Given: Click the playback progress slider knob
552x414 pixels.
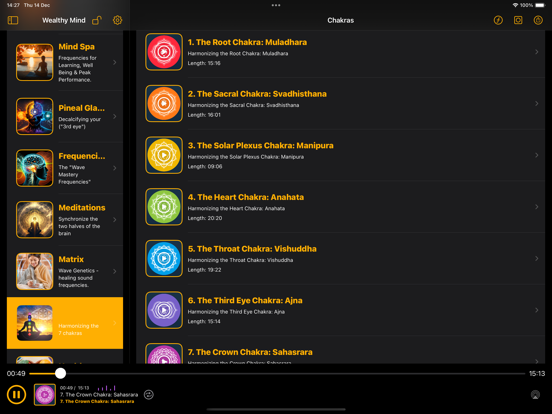Looking at the screenshot, I should pyautogui.click(x=61, y=373).
